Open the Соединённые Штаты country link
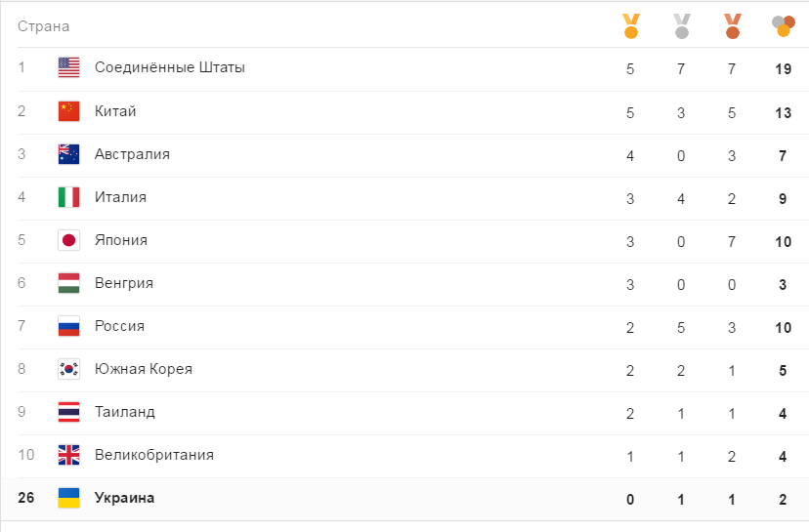 pyautogui.click(x=169, y=68)
